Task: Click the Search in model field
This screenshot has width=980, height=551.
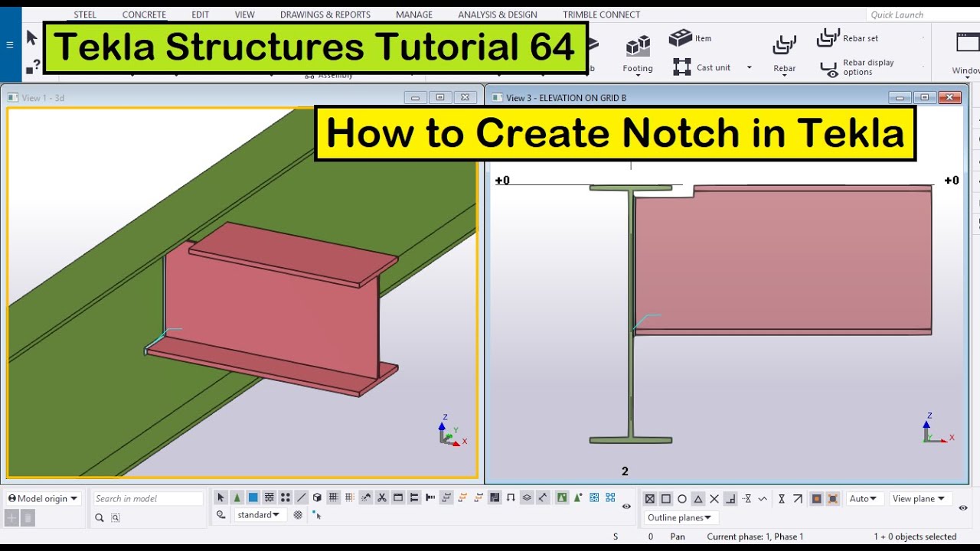Action: pyautogui.click(x=149, y=498)
